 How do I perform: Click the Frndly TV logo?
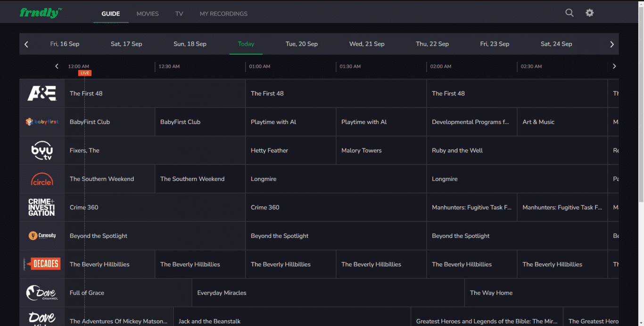41,13
